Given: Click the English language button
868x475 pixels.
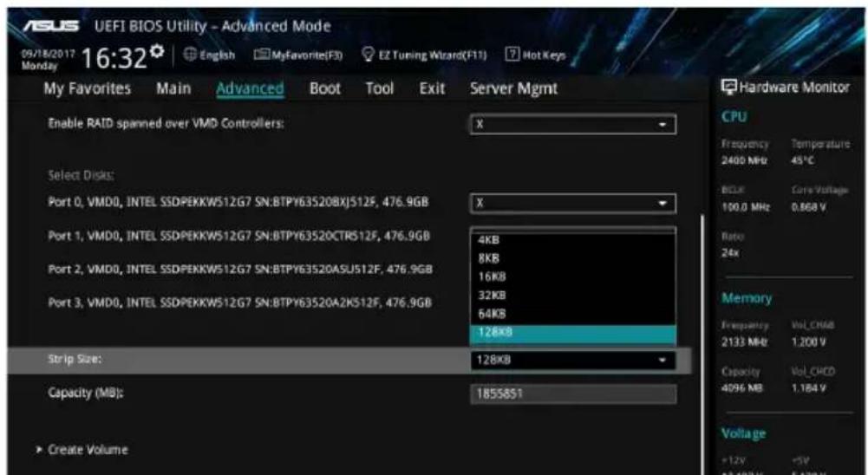Looking at the screenshot, I should [x=217, y=55].
